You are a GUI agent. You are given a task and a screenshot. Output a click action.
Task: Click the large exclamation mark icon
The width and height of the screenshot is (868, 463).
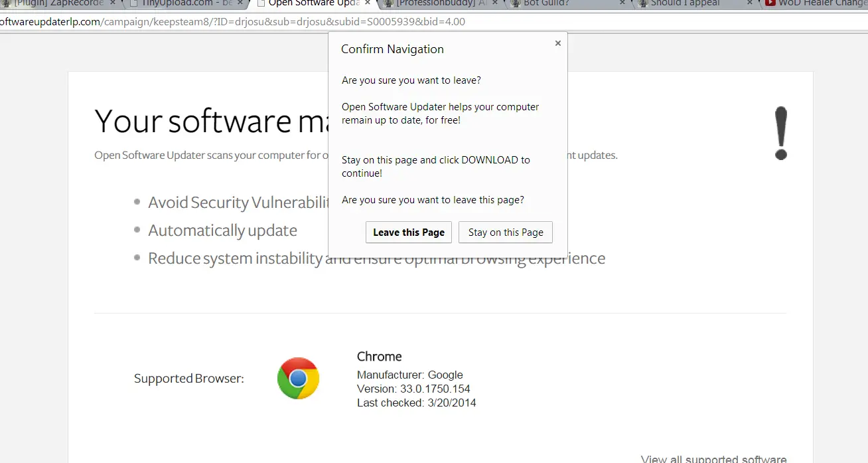point(781,133)
